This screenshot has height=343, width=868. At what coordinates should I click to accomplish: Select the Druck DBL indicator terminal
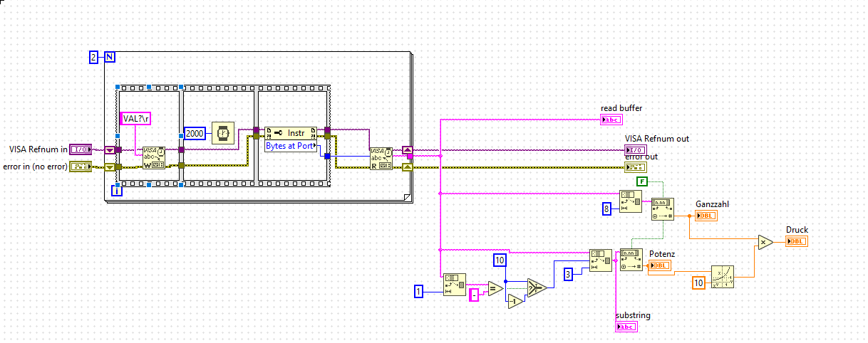[x=797, y=242]
